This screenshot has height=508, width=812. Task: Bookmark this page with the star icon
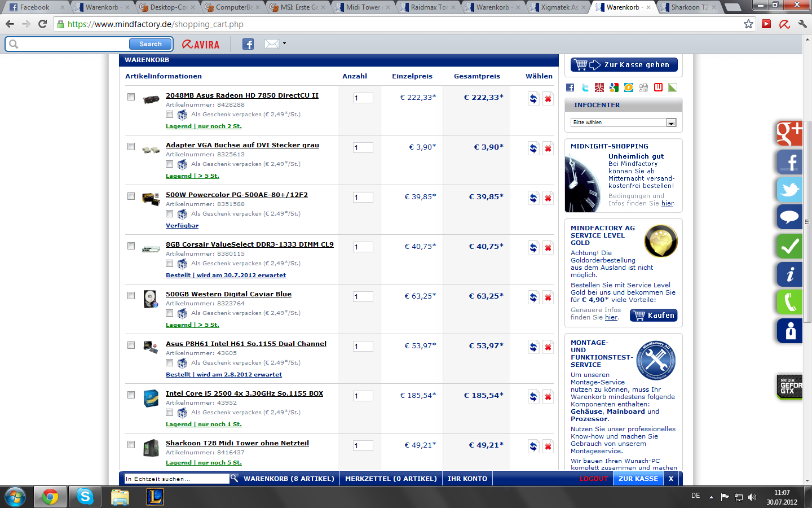pyautogui.click(x=748, y=24)
